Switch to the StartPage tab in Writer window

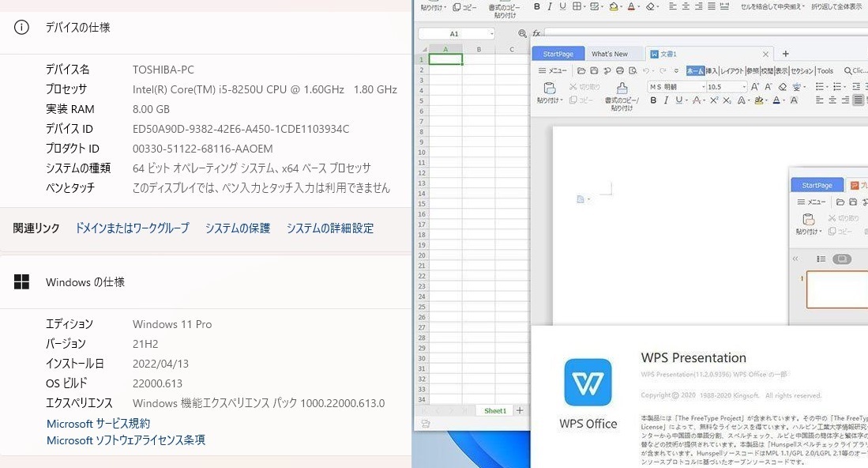(558, 54)
